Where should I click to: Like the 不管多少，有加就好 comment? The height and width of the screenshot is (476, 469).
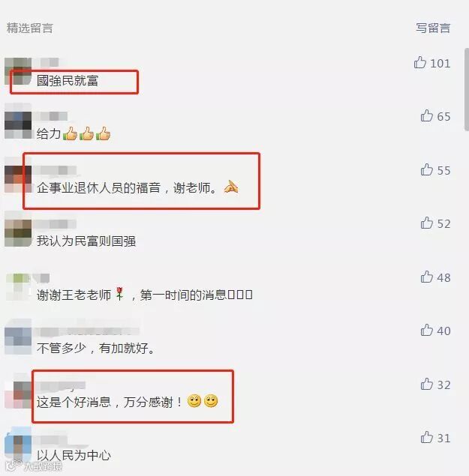click(427, 331)
